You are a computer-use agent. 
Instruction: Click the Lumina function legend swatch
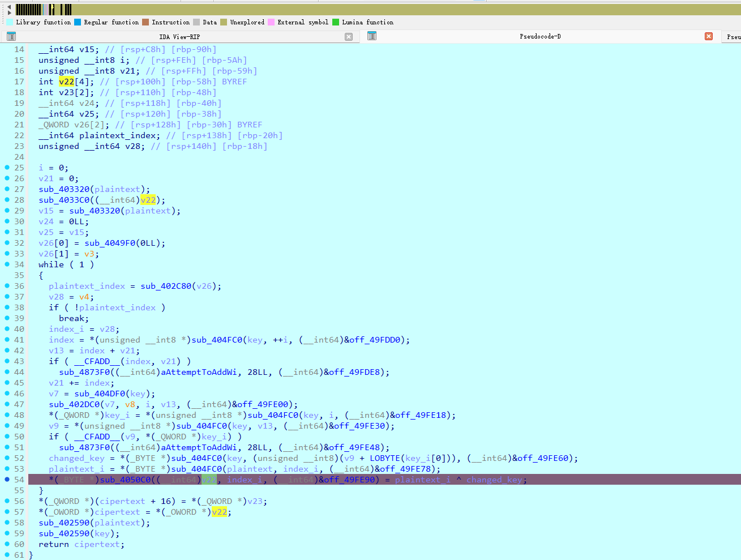point(336,22)
